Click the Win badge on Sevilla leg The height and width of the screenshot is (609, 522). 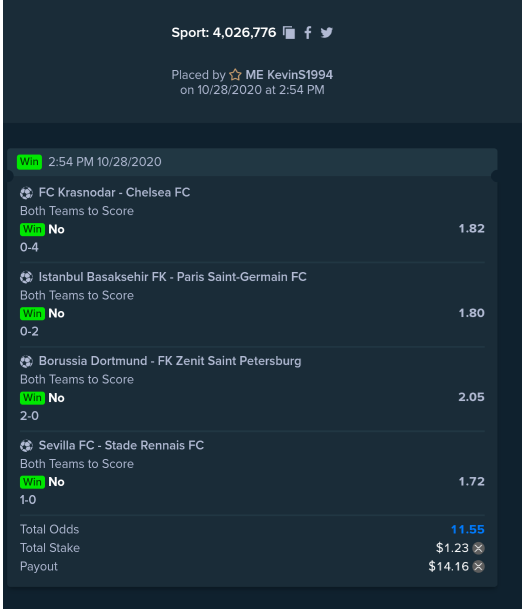33,482
